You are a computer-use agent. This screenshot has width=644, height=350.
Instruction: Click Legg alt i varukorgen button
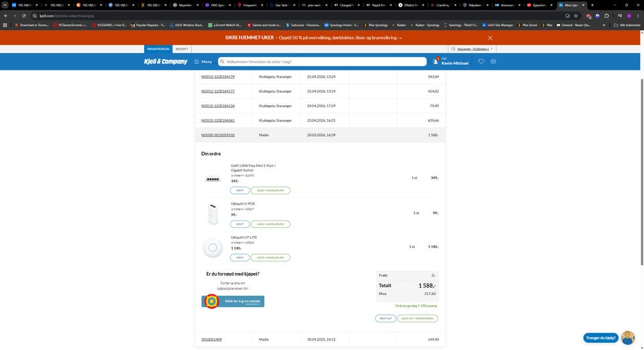[417, 318]
